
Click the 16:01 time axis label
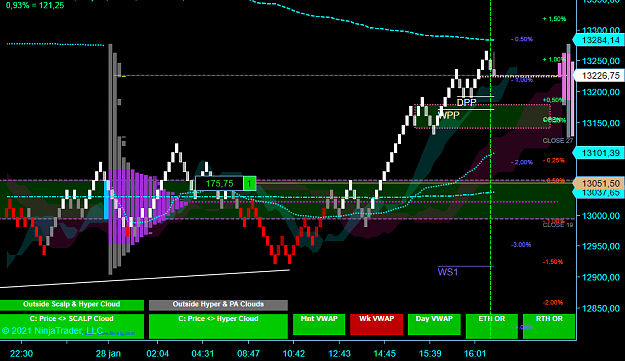[475, 354]
